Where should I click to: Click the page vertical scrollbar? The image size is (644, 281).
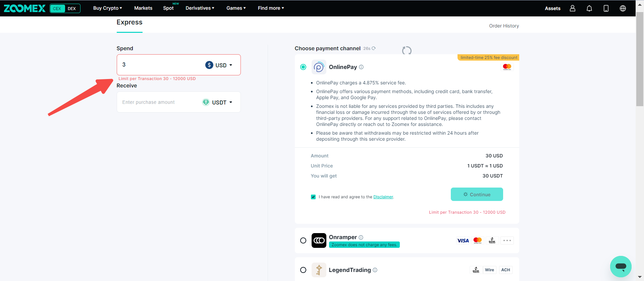click(x=640, y=59)
